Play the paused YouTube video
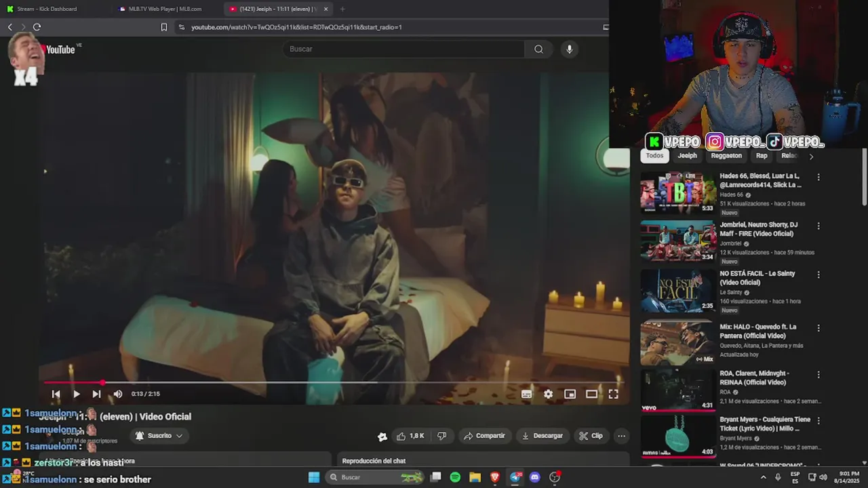The image size is (868, 488). pos(76,394)
